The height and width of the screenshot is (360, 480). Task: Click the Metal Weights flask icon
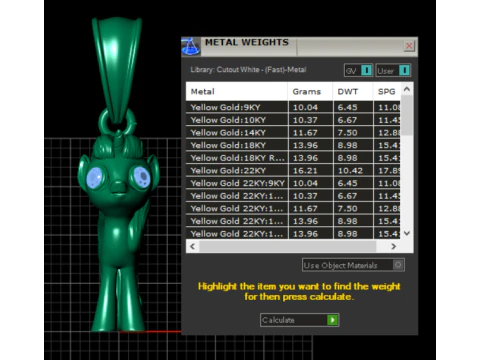(x=191, y=46)
